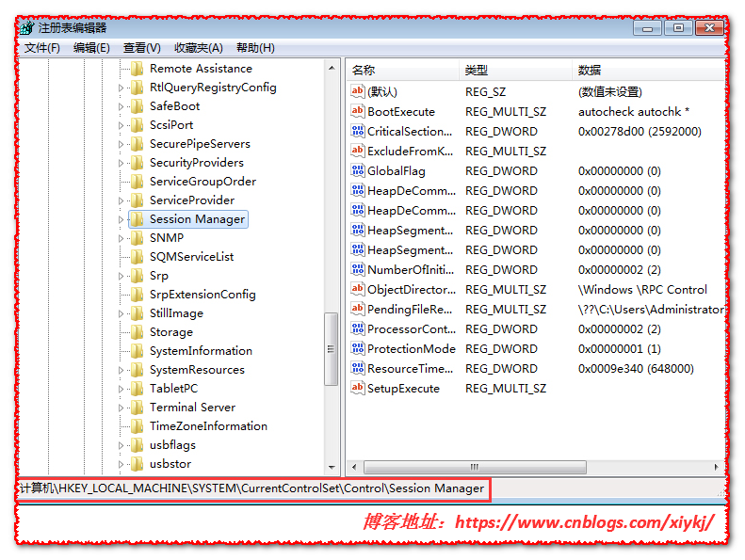This screenshot has width=745, height=560.
Task: Click the ServiceGroupOrder folder icon
Action: 137,182
